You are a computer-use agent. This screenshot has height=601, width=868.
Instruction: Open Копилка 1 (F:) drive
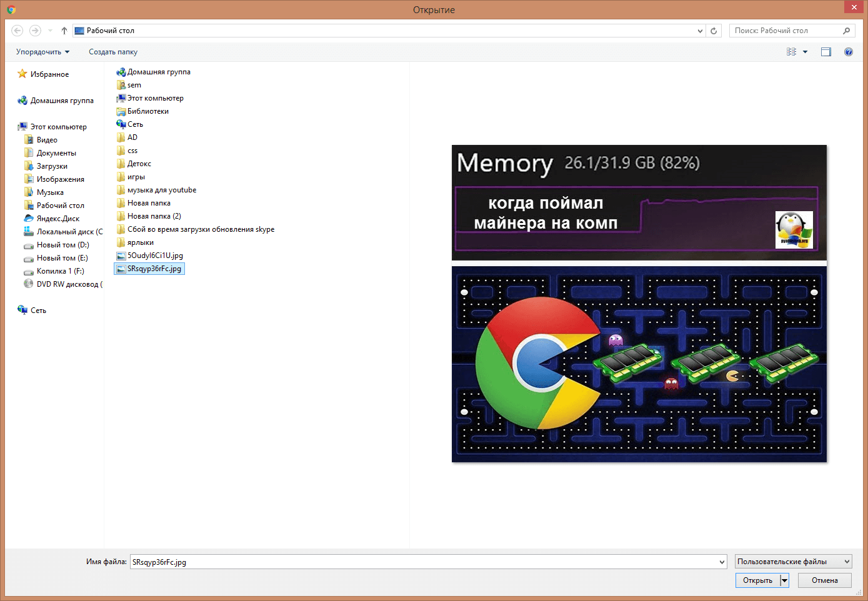coord(54,271)
